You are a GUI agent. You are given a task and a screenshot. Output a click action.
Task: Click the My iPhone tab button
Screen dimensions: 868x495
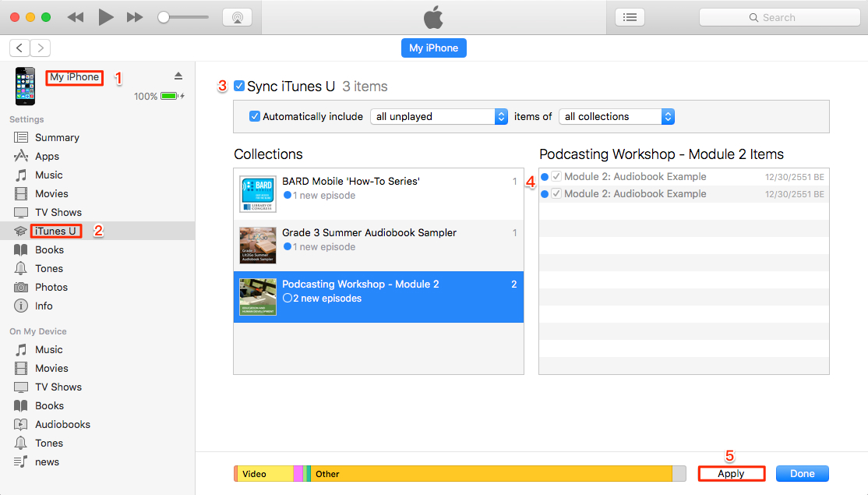click(433, 48)
